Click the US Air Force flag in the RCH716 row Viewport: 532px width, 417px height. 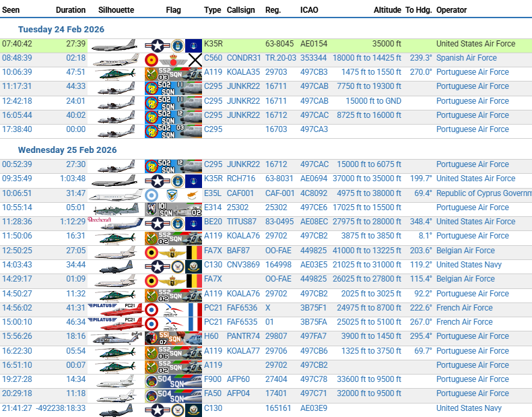pyautogui.click(x=173, y=181)
